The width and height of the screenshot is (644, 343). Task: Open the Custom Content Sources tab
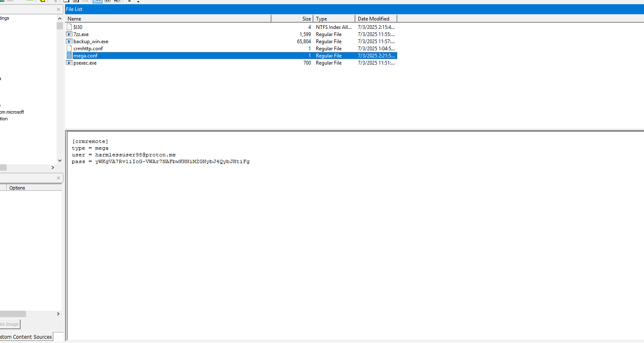coord(26,337)
